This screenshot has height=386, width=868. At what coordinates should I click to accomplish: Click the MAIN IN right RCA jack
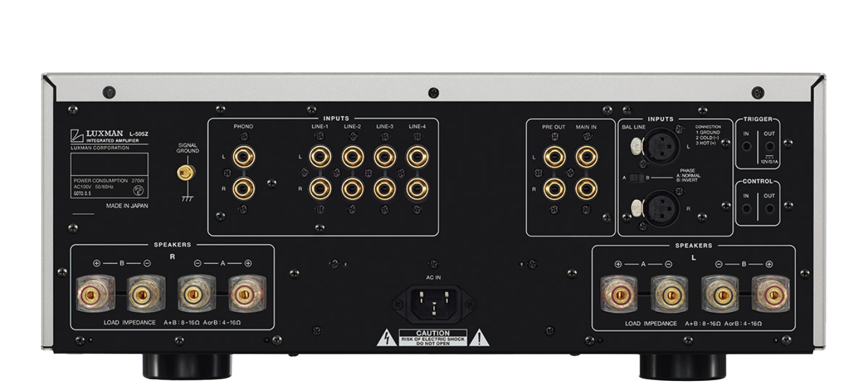(587, 188)
